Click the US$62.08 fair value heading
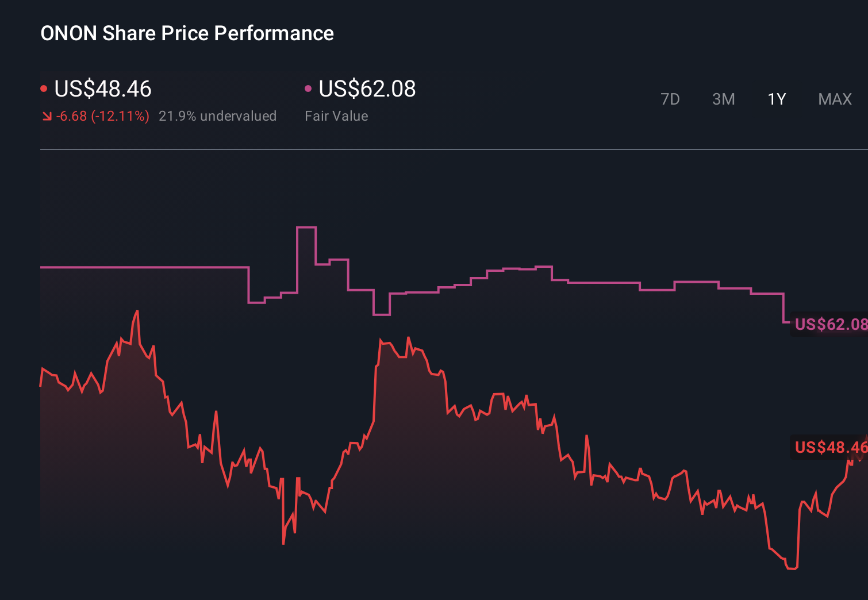This screenshot has width=868, height=600. (x=367, y=89)
